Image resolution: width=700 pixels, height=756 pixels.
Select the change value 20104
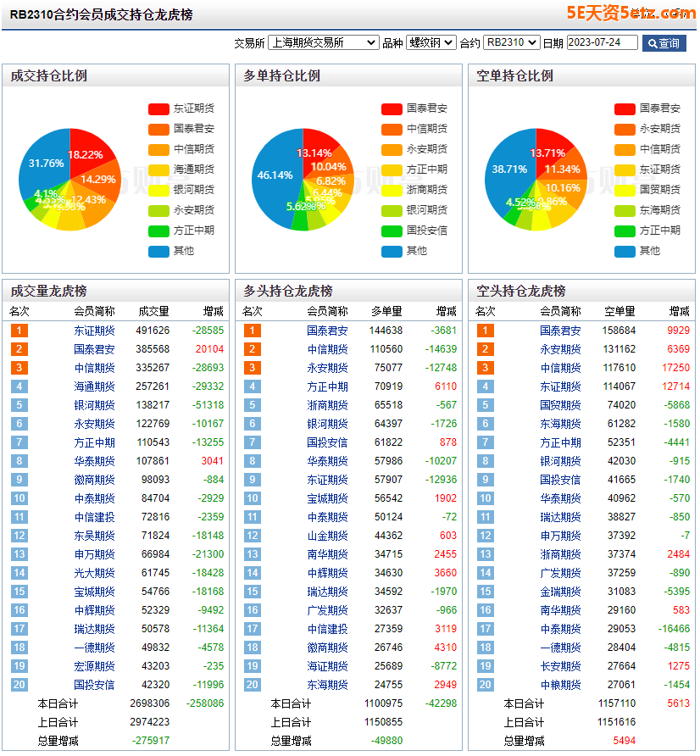tap(209, 349)
